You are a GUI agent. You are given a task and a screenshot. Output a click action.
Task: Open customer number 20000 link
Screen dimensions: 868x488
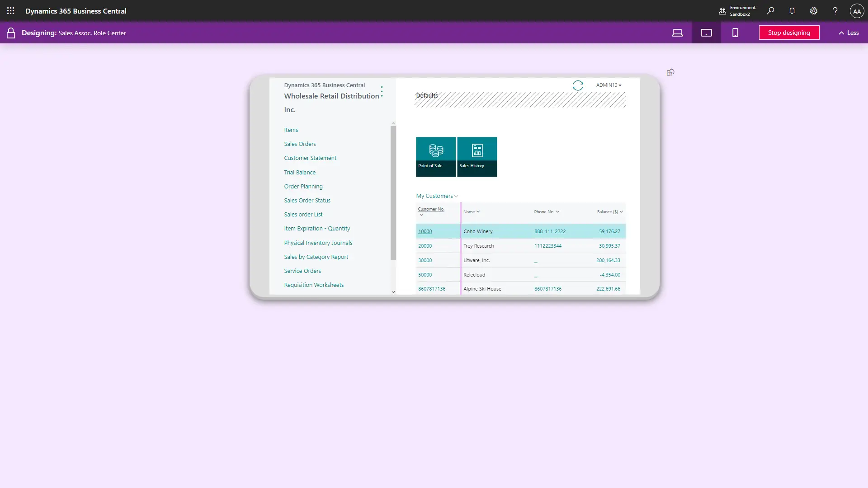click(425, 246)
